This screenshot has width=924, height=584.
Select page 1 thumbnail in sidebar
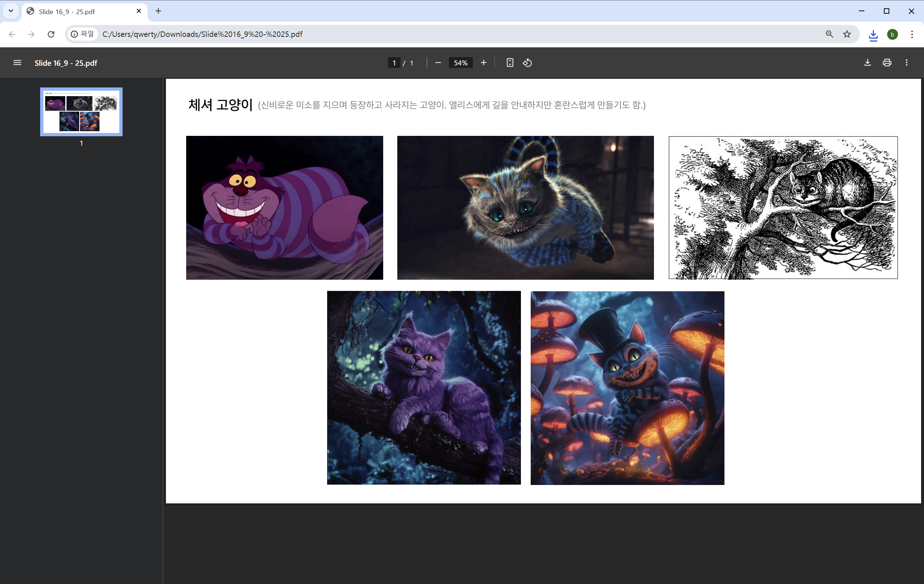[x=81, y=112]
